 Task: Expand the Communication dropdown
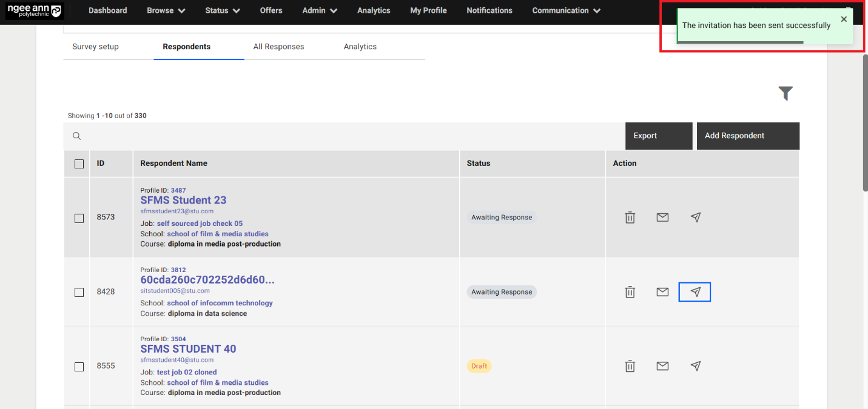tap(565, 10)
